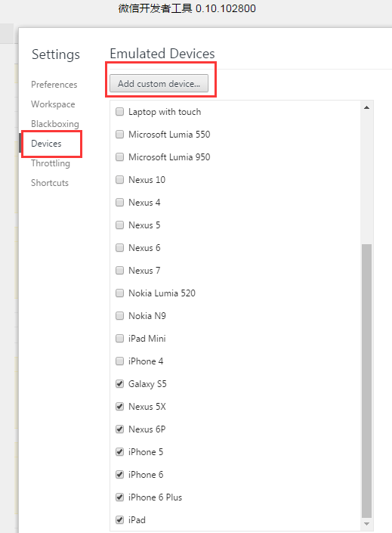The height and width of the screenshot is (533, 392).
Task: Enable the Laptop with touch checkbox
Action: [x=119, y=111]
